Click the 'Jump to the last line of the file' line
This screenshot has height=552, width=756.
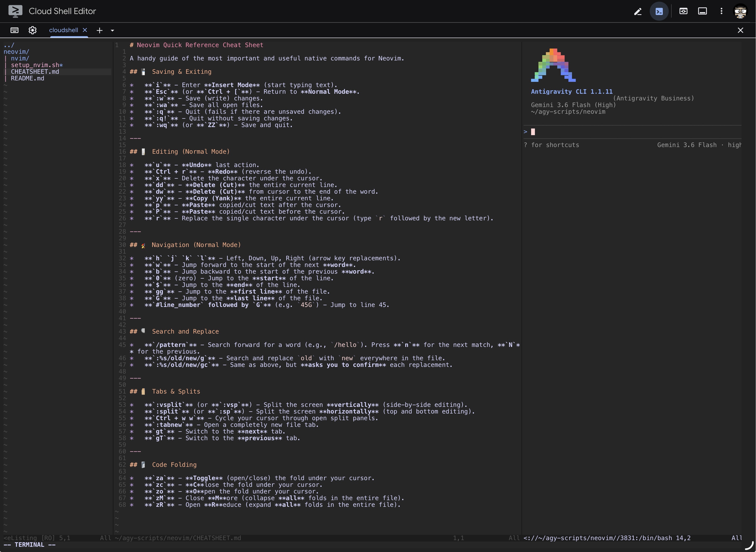pos(226,298)
